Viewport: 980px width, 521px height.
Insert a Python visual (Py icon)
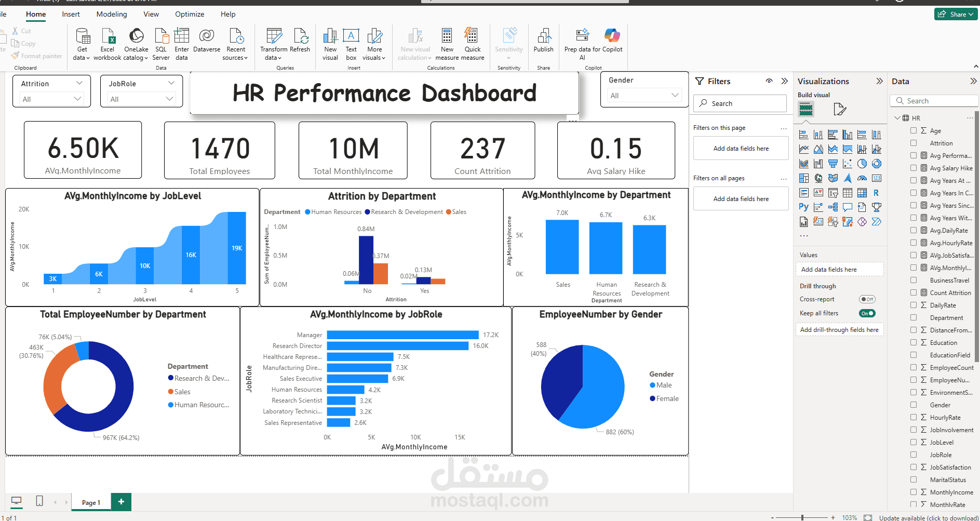pos(804,207)
